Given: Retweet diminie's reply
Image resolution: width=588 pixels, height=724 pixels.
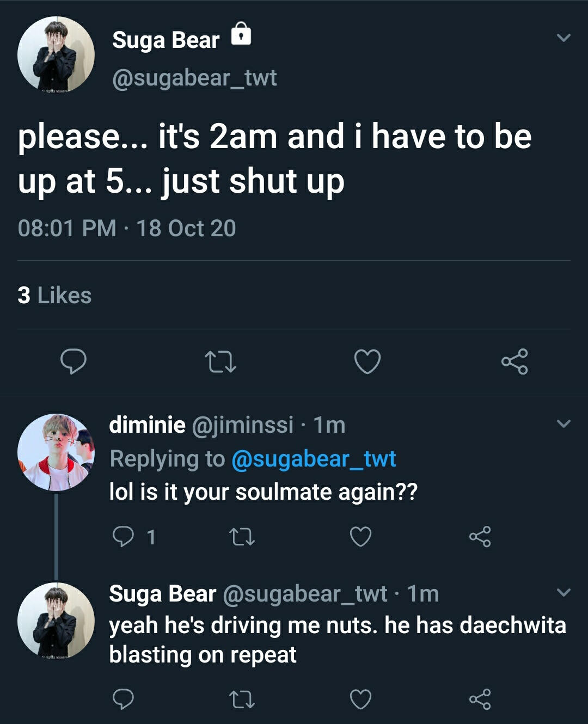Looking at the screenshot, I should coord(242,537).
